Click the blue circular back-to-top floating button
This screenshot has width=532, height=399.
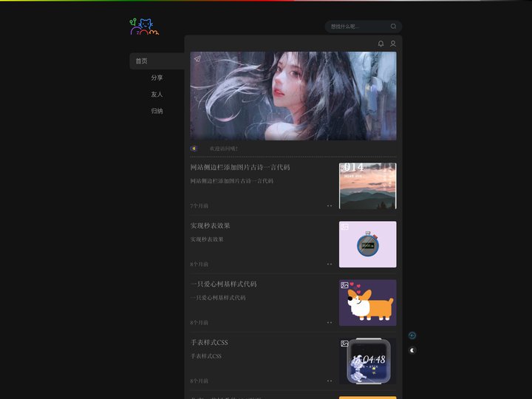pos(412,335)
